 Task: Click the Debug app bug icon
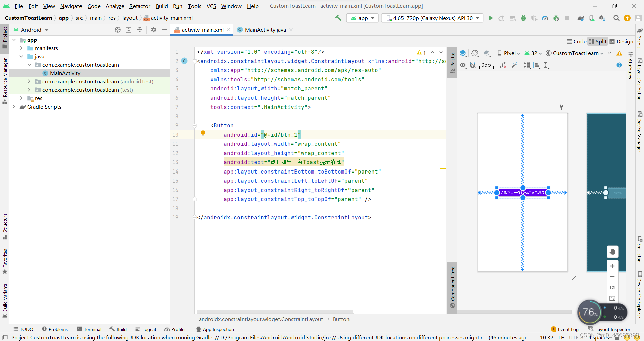[523, 18]
